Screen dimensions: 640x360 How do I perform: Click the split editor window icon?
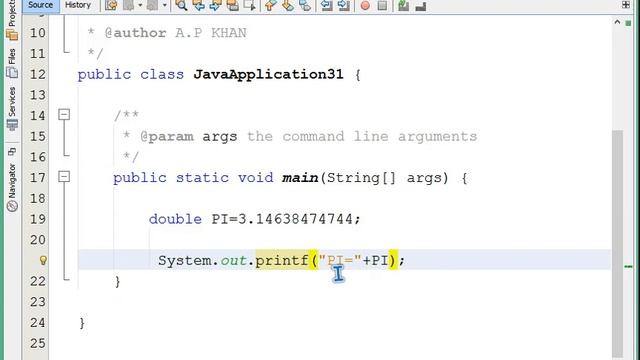tap(626, 4)
